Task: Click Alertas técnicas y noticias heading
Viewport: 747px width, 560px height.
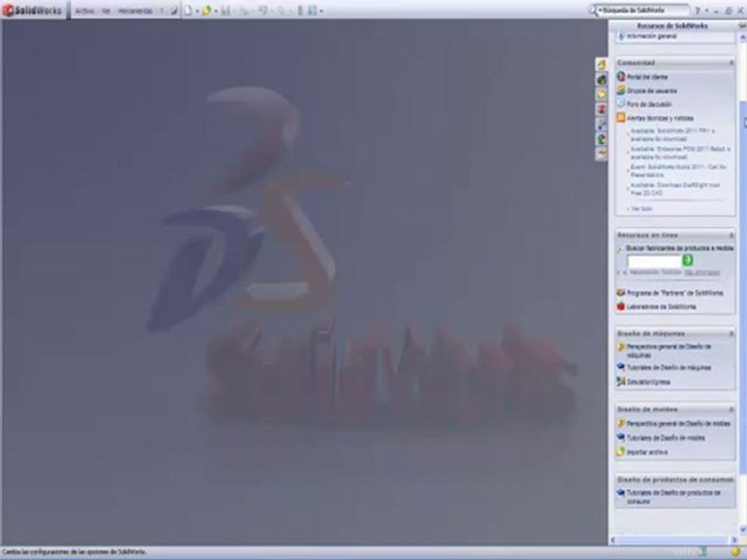Action: pos(660,118)
